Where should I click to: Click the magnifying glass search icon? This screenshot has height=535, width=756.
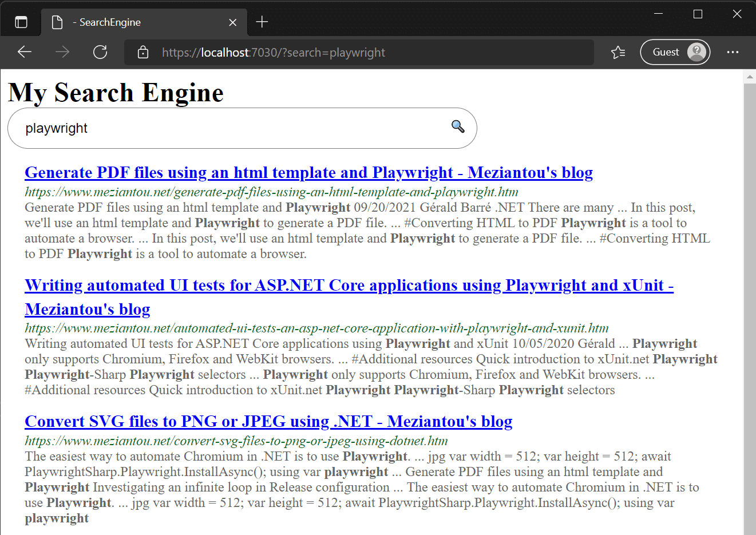click(x=457, y=126)
